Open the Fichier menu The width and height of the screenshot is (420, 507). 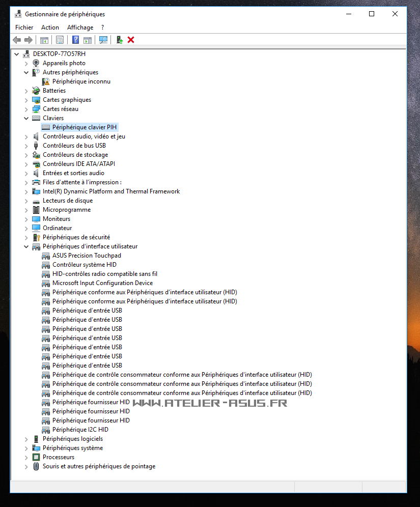point(24,27)
